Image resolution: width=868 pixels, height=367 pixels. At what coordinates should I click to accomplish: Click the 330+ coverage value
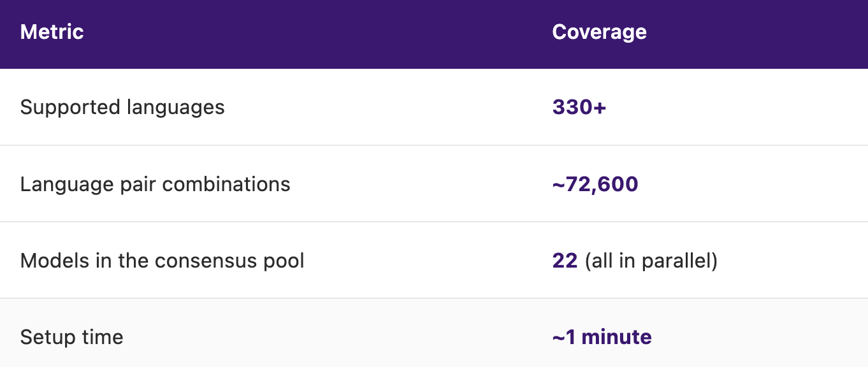579,107
